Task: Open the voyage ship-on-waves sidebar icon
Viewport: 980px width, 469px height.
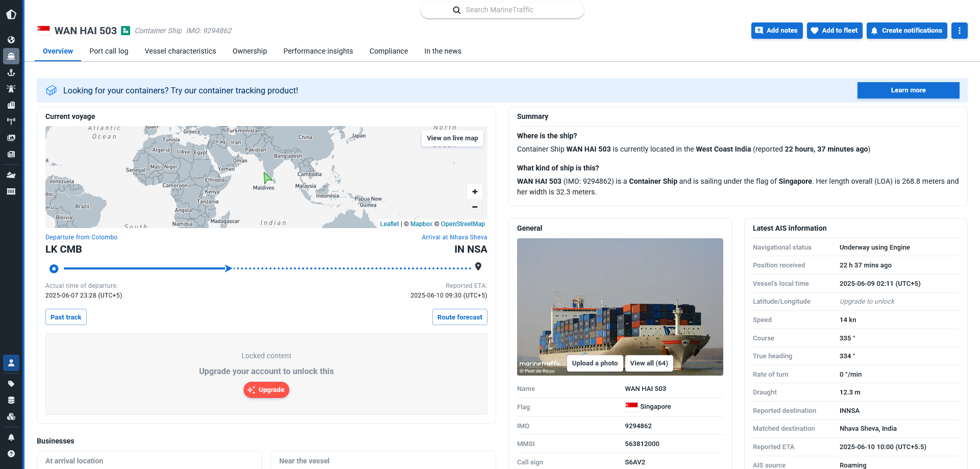Action: [x=11, y=175]
